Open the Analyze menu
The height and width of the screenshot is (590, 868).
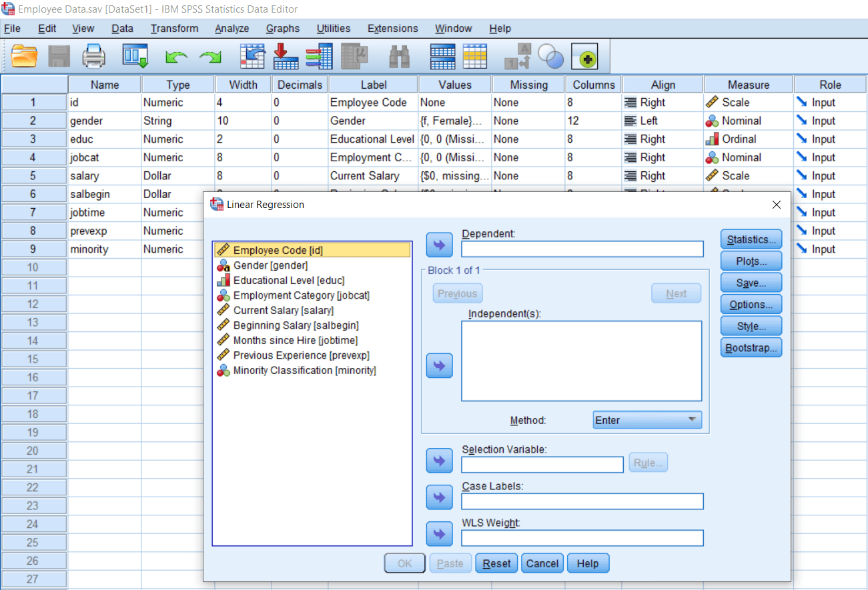coord(232,29)
